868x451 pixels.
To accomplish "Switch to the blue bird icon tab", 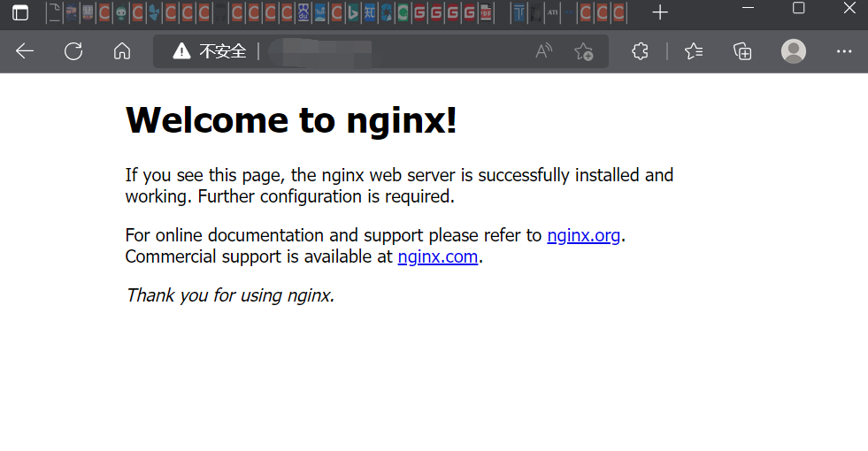I will pyautogui.click(x=154, y=12).
